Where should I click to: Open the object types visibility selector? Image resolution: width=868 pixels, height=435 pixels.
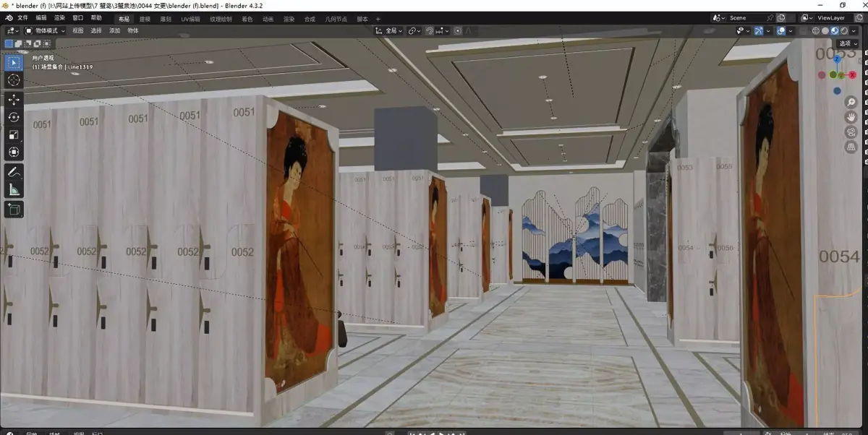[x=741, y=31]
